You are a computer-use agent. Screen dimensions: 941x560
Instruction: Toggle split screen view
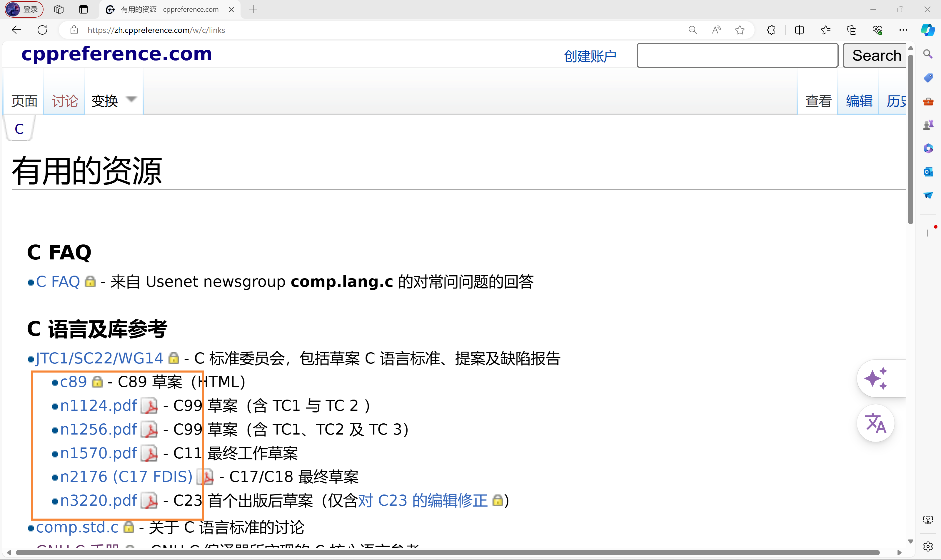[799, 30]
